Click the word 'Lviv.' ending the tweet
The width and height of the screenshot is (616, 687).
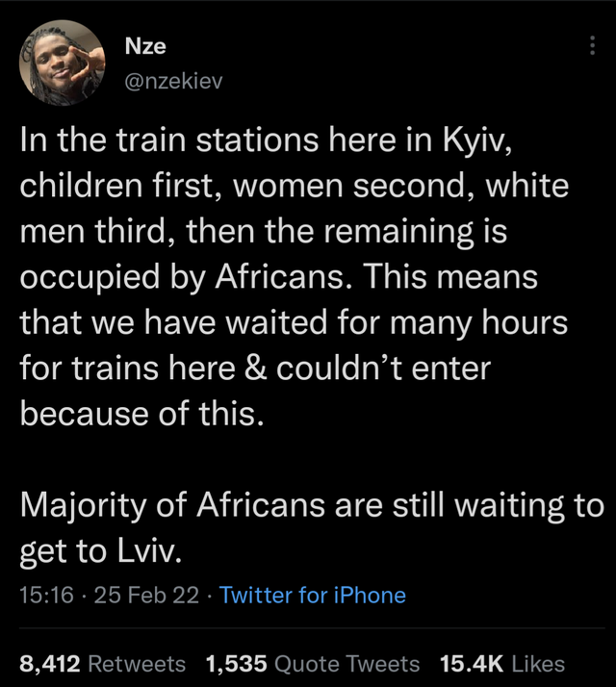coord(149,550)
